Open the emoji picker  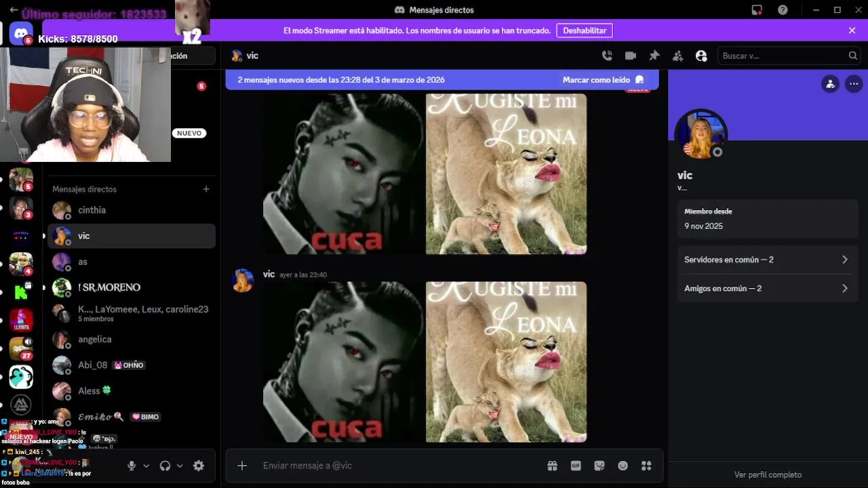pyautogui.click(x=623, y=466)
